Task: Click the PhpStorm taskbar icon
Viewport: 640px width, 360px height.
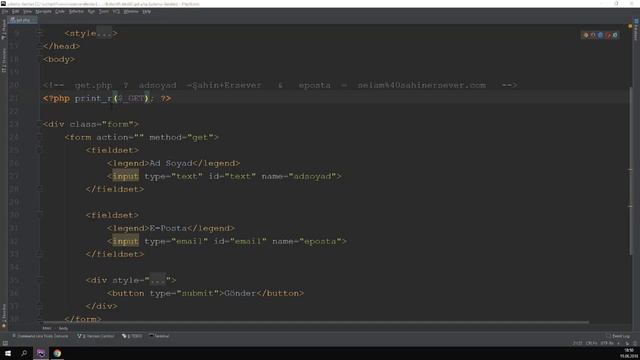Action: point(41,353)
